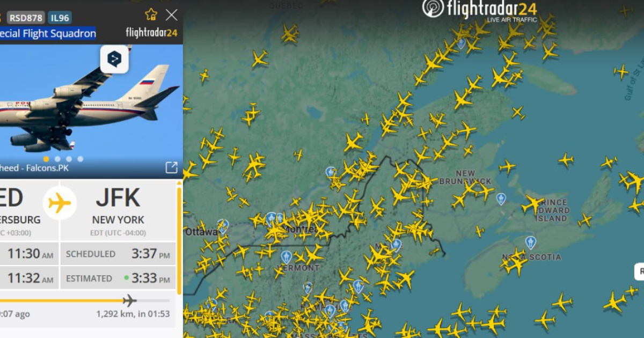Select the airport pin in New Brunswick
Viewport: 644px width, 338px height.
pyautogui.click(x=501, y=199)
